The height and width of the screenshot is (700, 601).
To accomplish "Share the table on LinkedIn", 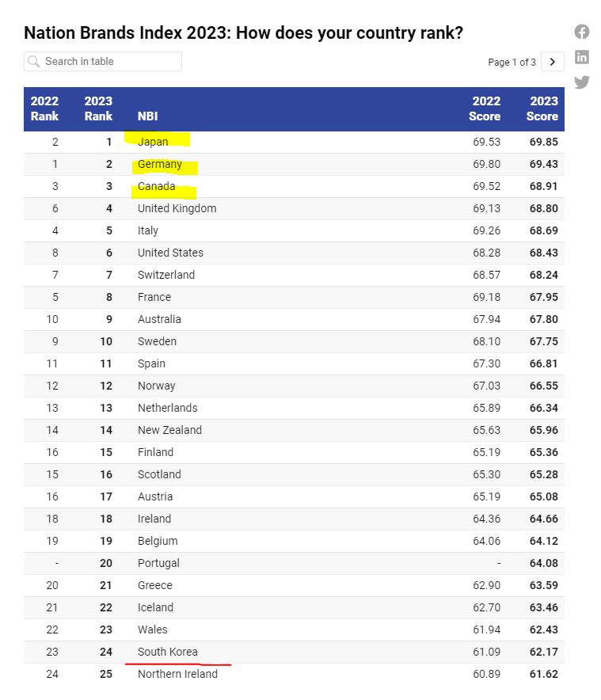I will tap(582, 57).
